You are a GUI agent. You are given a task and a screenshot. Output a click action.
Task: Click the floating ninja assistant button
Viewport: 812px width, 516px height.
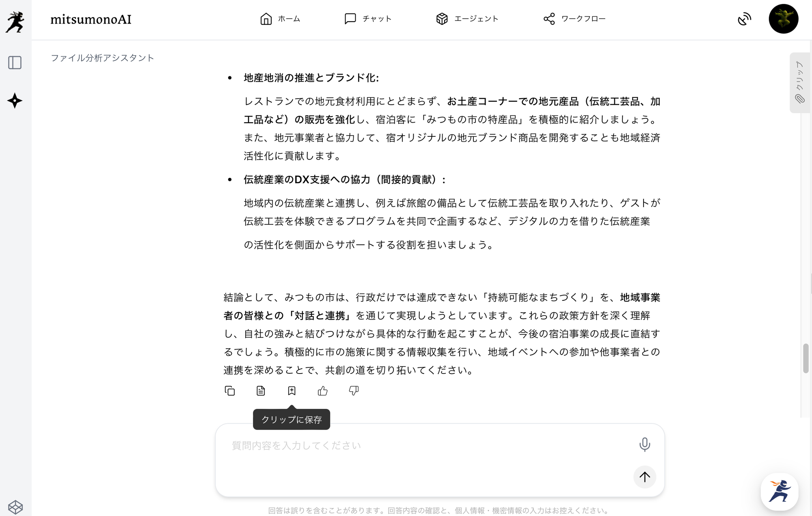pos(779,491)
